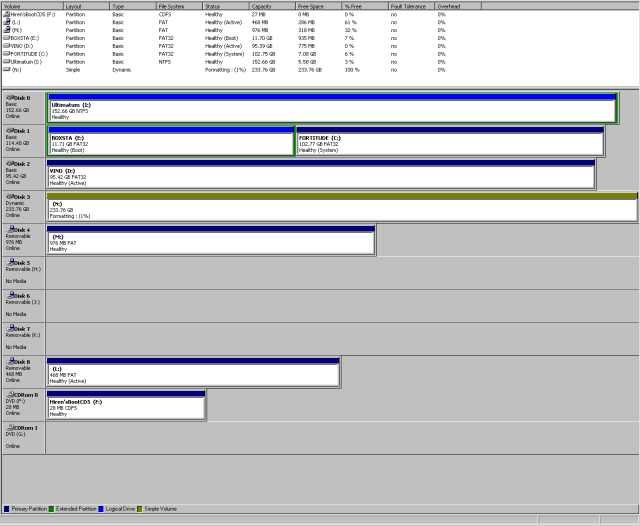This screenshot has height=526, width=640.
Task: Click the Disk 7 removable drive icon
Action: tap(11, 328)
